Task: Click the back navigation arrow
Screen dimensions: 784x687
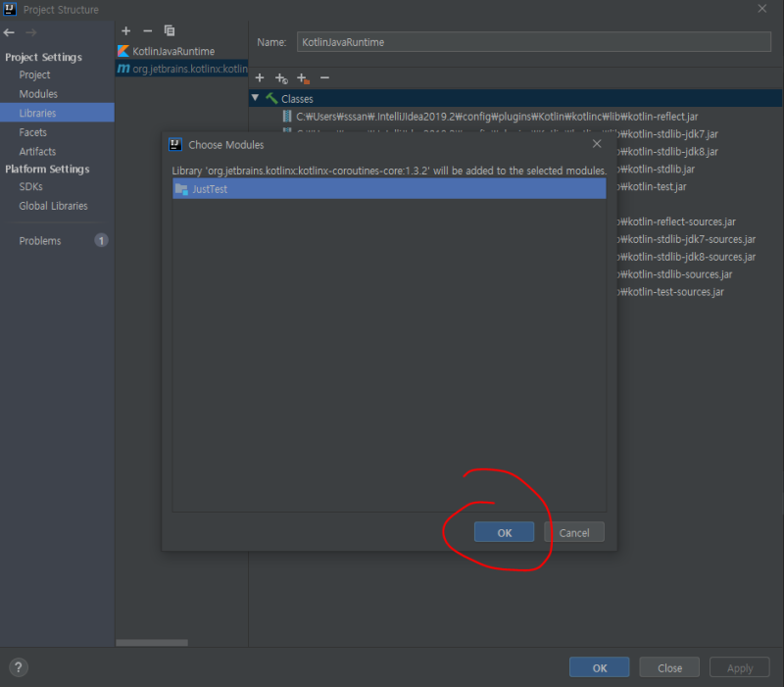Action: (10, 32)
